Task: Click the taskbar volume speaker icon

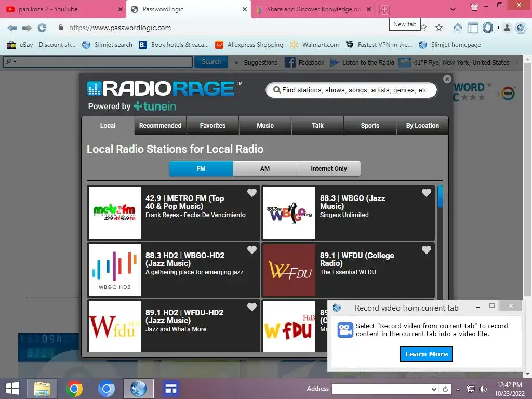Action: click(x=483, y=389)
